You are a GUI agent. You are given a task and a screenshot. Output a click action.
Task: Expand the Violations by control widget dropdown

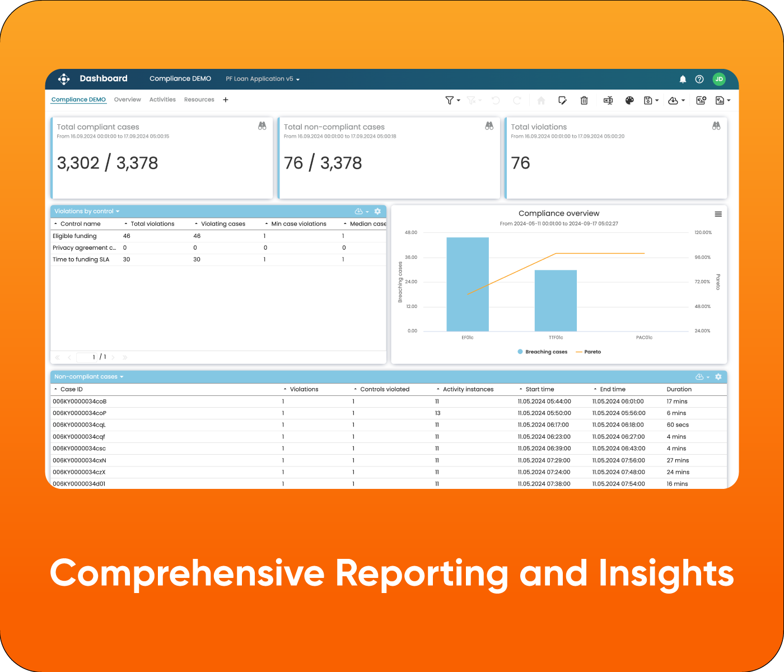point(118,211)
